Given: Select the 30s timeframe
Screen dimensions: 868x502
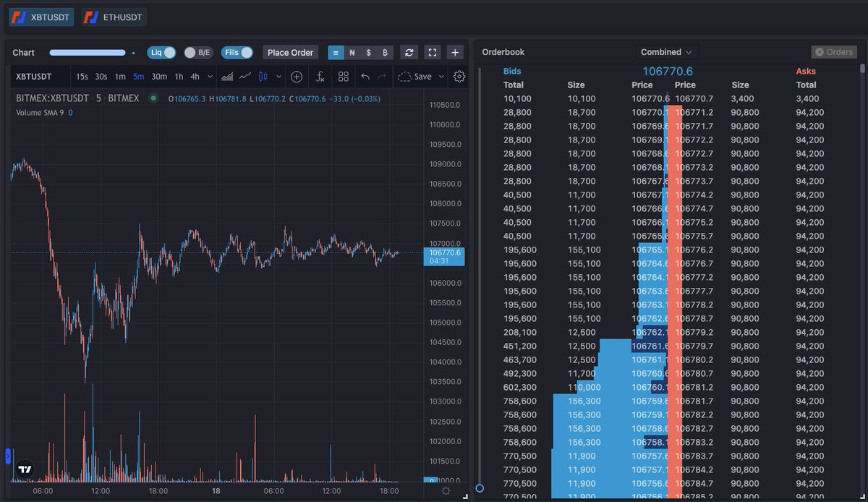Looking at the screenshot, I should [101, 77].
